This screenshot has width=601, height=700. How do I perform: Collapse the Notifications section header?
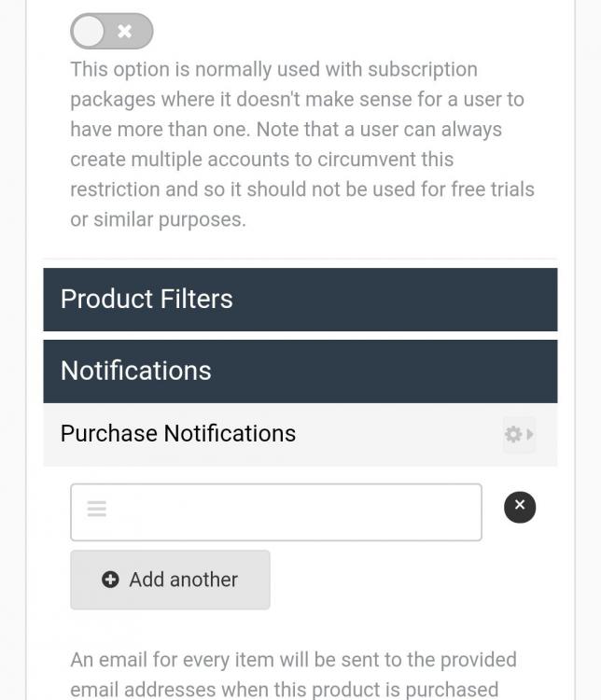tap(300, 371)
